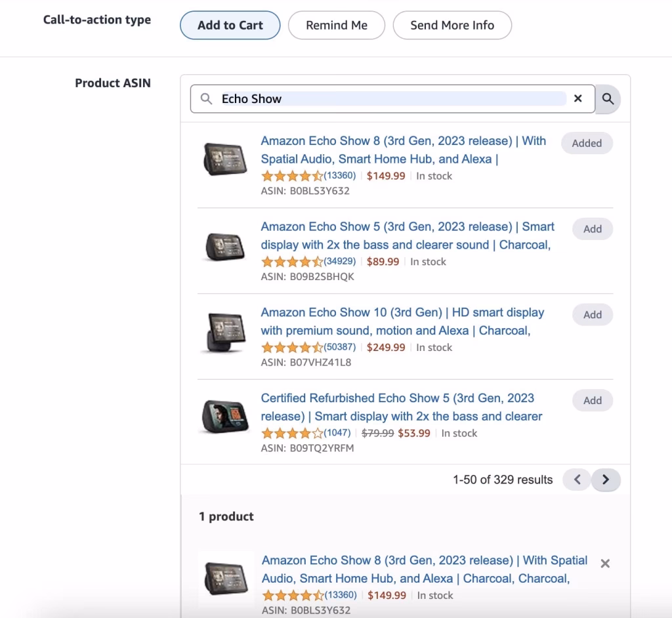Click the (34929) review count
The width and height of the screenshot is (672, 618).
click(x=340, y=261)
